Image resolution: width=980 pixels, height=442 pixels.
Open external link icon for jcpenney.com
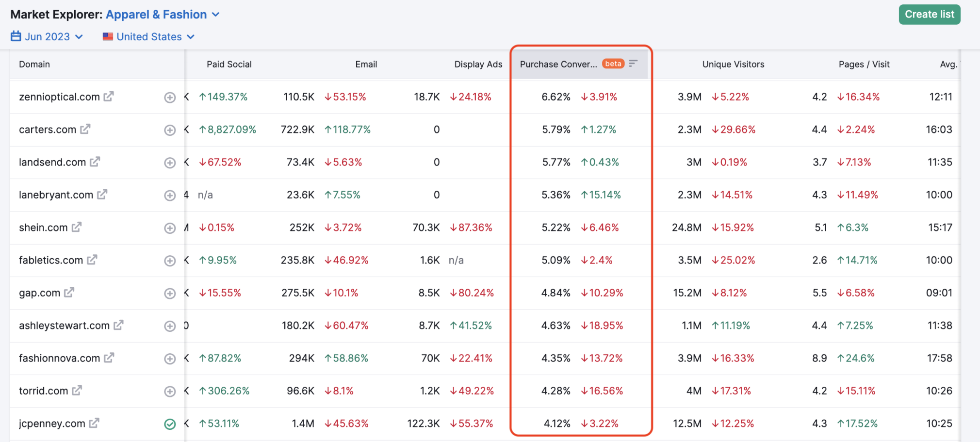coord(94,423)
